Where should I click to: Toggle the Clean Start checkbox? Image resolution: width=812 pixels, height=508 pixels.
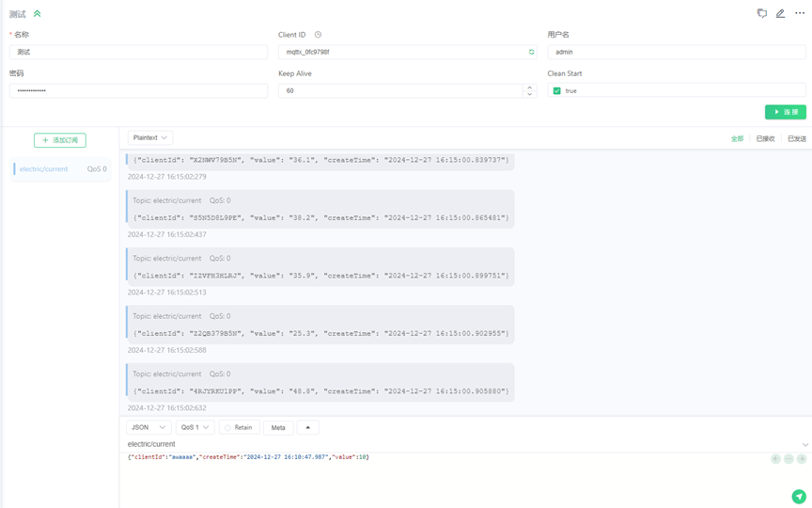556,90
